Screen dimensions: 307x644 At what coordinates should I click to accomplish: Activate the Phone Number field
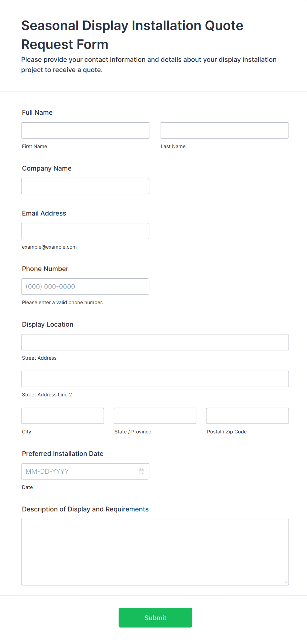click(85, 287)
